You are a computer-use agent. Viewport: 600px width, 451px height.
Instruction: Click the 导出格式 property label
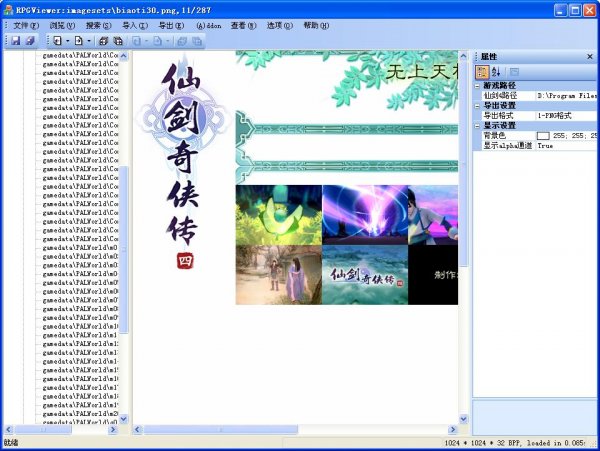coord(498,116)
